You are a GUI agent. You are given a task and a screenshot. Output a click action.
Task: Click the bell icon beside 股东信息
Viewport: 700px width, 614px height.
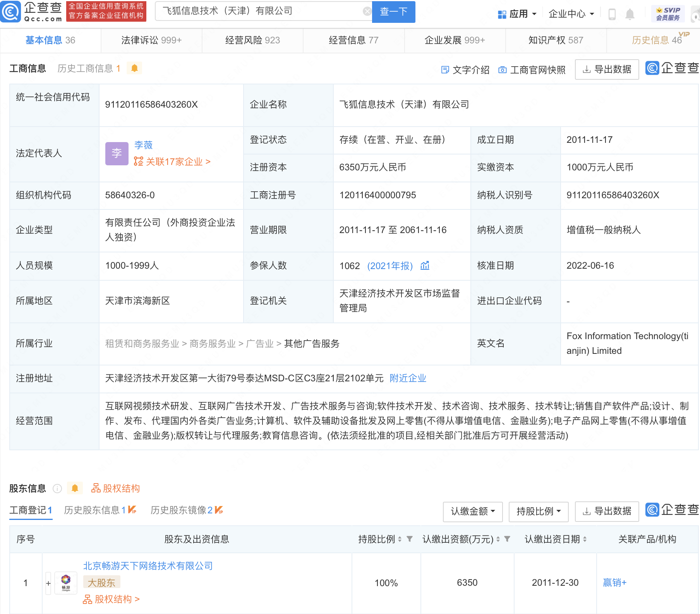click(75, 489)
